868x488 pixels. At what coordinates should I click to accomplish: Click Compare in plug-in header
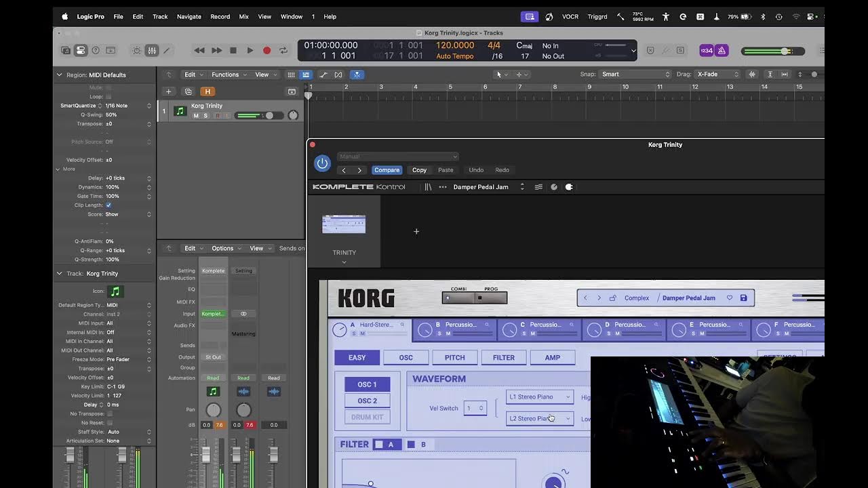tap(387, 170)
